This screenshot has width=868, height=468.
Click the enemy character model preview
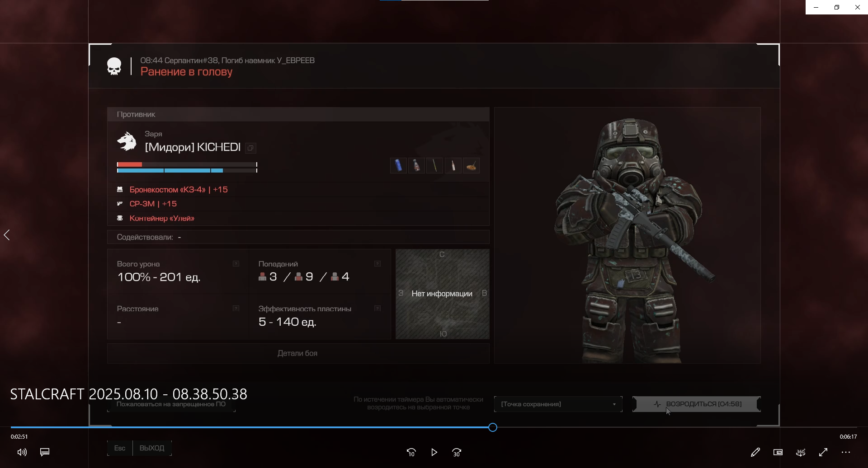tap(627, 235)
